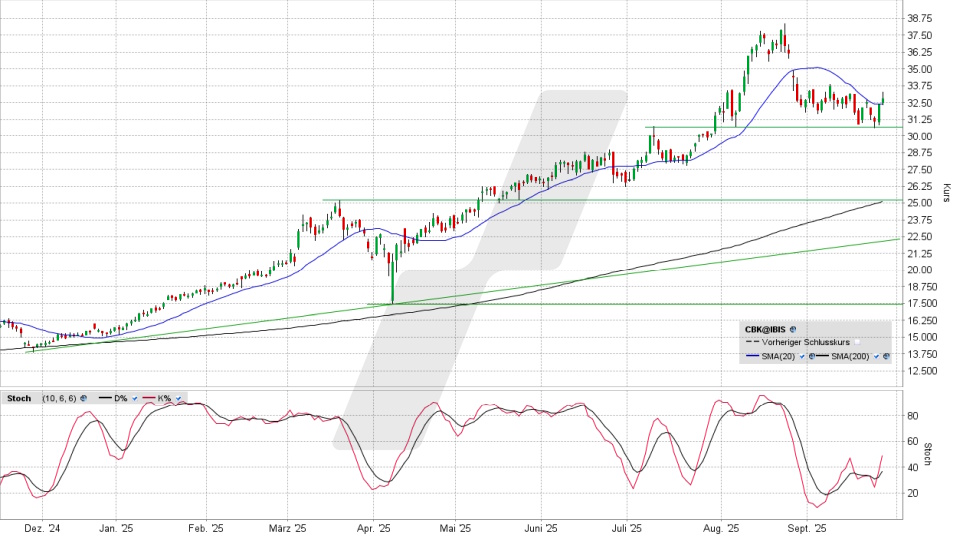Click the CBK@IBIS symbol label
Viewport: 960px width, 540px height.
click(765, 329)
